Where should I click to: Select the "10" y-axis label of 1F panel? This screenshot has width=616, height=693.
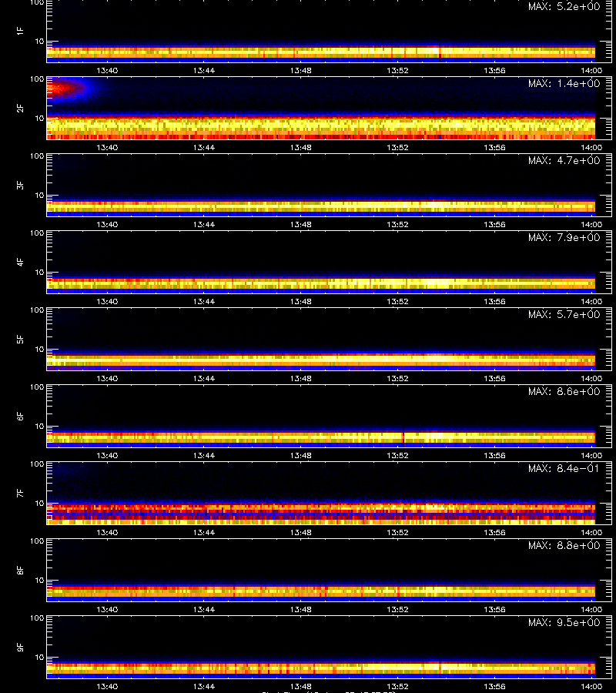tap(39, 42)
